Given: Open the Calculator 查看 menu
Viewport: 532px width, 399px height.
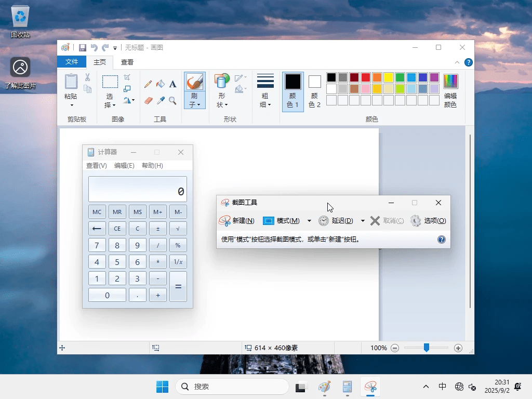Looking at the screenshot, I should pos(97,166).
